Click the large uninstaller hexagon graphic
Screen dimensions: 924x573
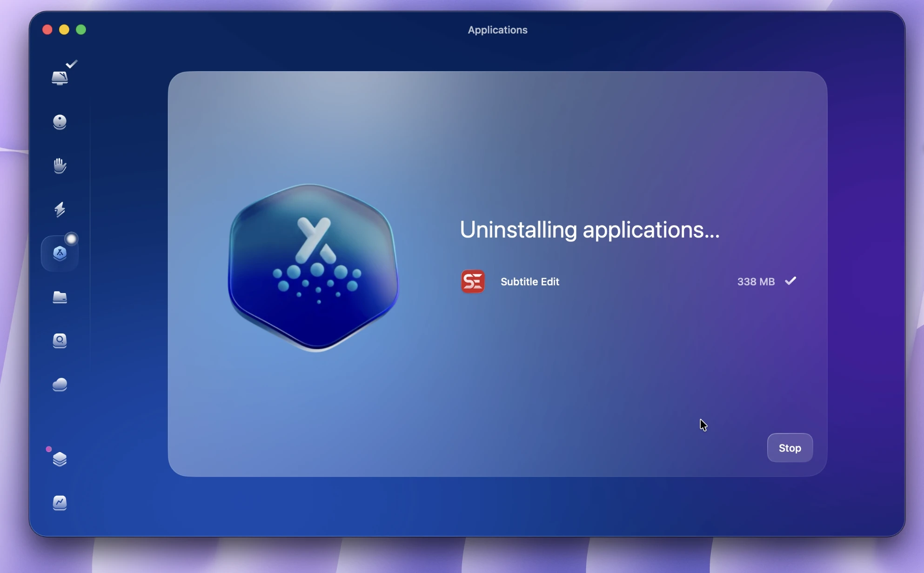[313, 267]
